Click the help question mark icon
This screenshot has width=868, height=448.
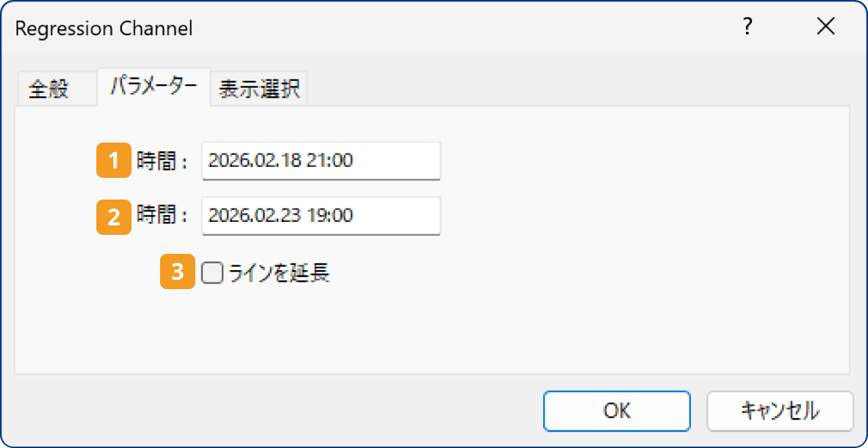747,27
